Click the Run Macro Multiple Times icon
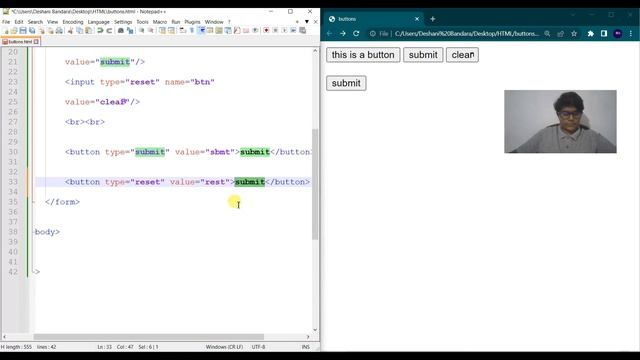Screen dimensions: 640x360 [293, 31]
